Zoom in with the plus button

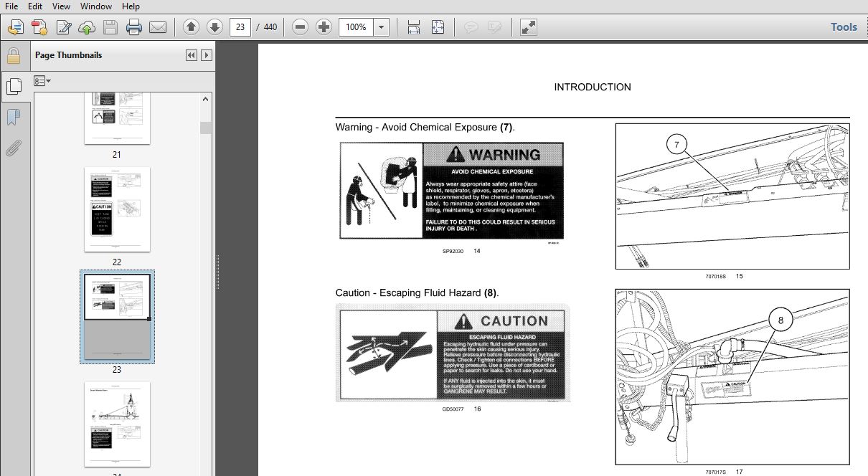[x=324, y=27]
